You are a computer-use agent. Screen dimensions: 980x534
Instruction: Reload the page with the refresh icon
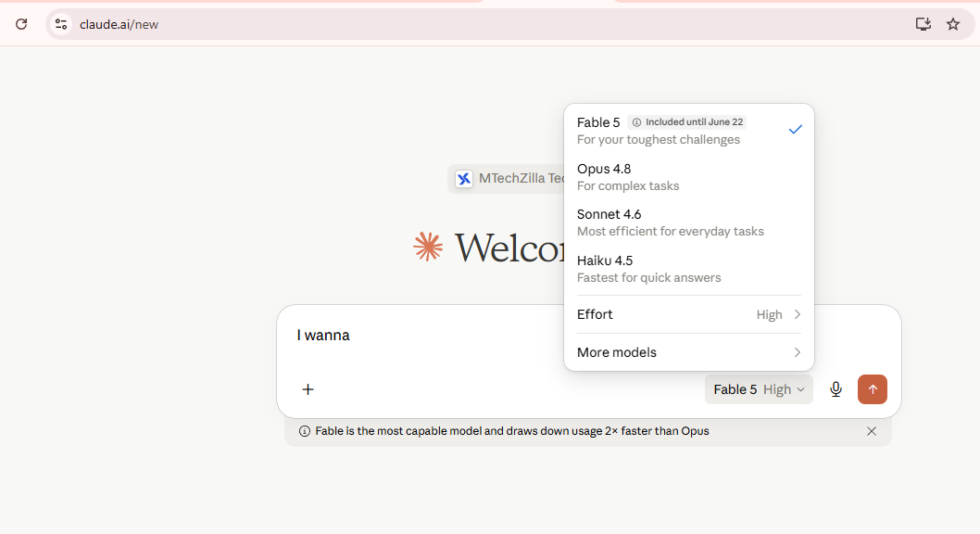coord(21,24)
